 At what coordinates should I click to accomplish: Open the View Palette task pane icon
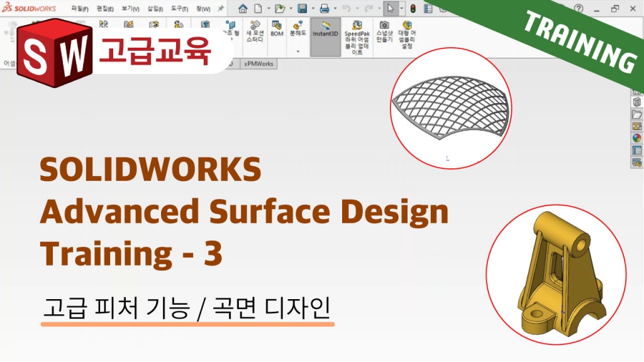[x=636, y=126]
